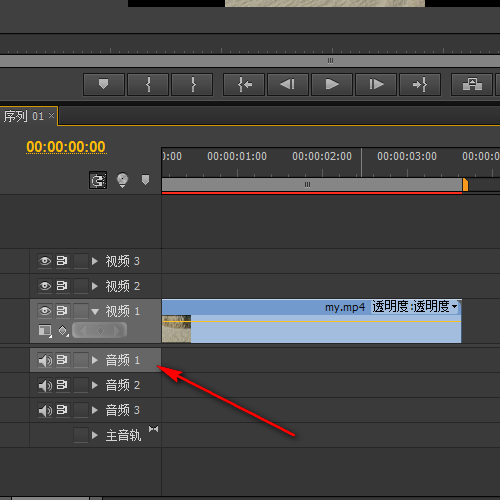Toggle track lock box on 音频 2
This screenshot has height=500, width=500.
81,385
